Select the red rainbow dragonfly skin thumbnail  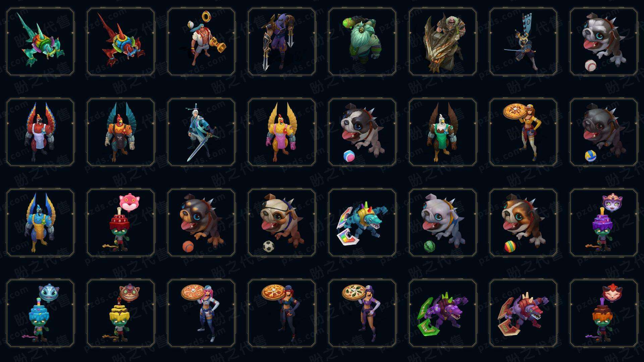tap(121, 42)
